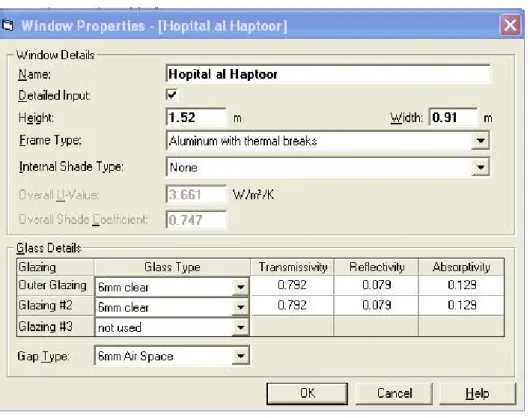Confirm with the OK button

coord(307,393)
